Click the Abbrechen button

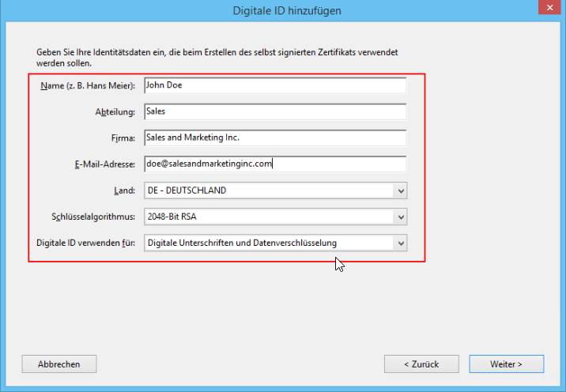[x=59, y=364]
